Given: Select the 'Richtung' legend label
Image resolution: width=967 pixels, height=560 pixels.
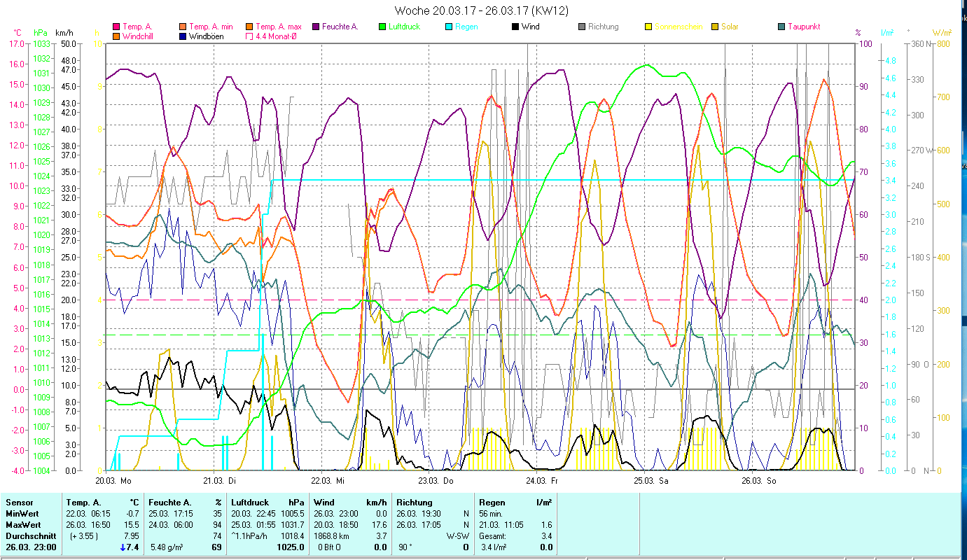Looking at the screenshot, I should coord(604,27).
